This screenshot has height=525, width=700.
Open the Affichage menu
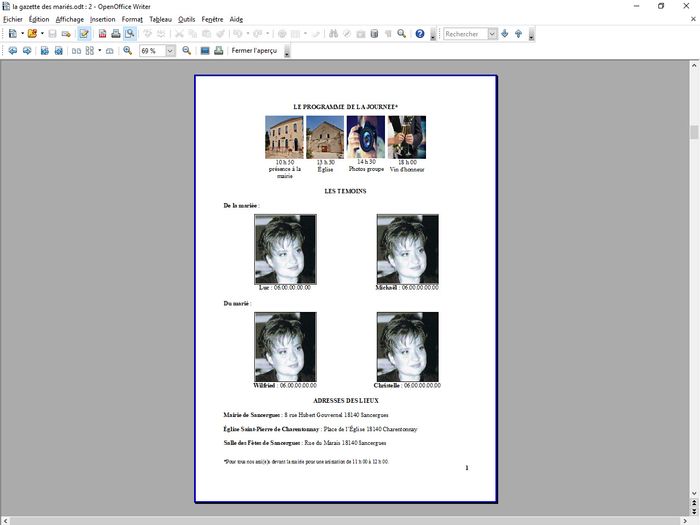pyautogui.click(x=70, y=19)
